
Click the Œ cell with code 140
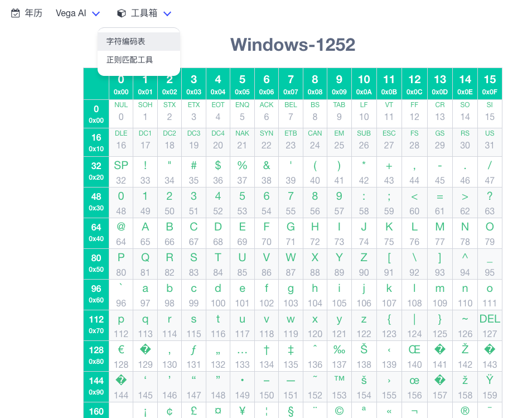point(414,356)
